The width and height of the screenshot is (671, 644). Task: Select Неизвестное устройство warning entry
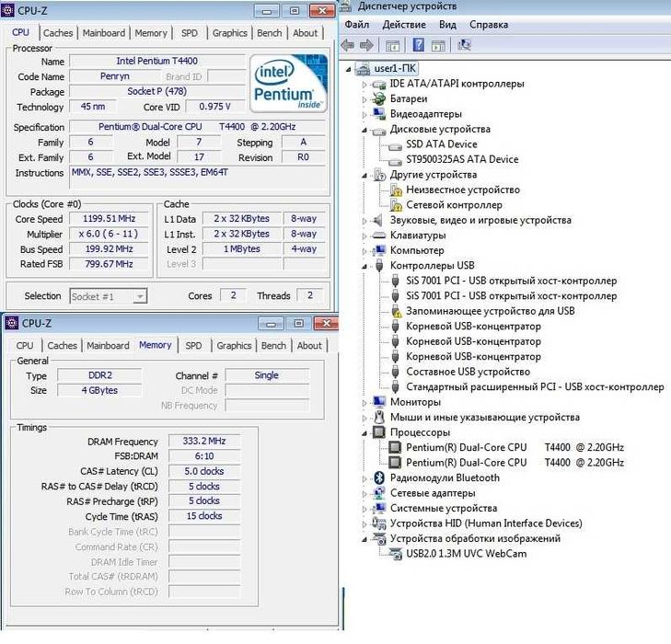pyautogui.click(x=463, y=190)
